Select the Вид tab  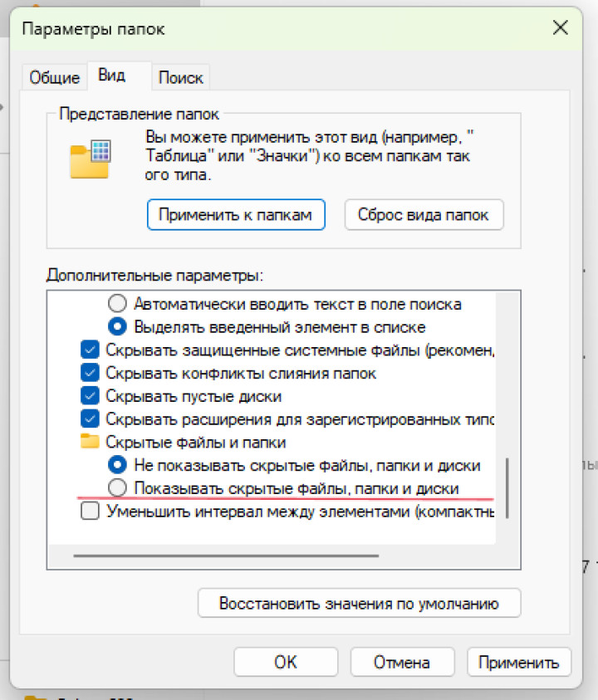pos(112,76)
